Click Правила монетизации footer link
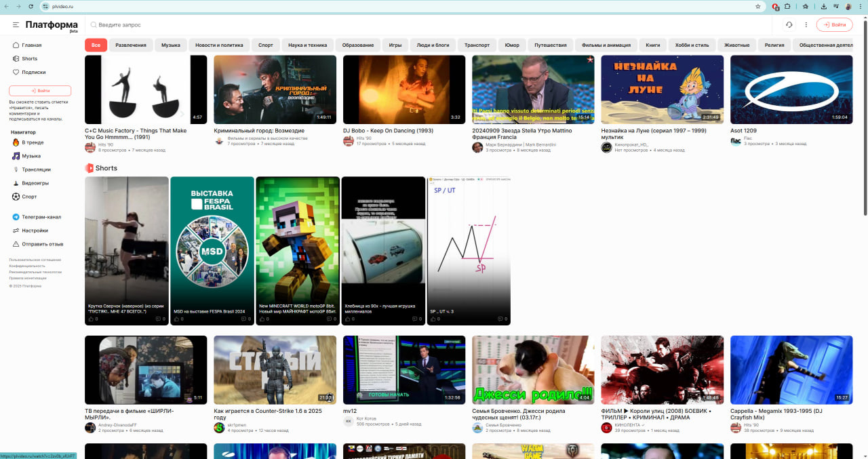The image size is (868, 459). tap(28, 278)
